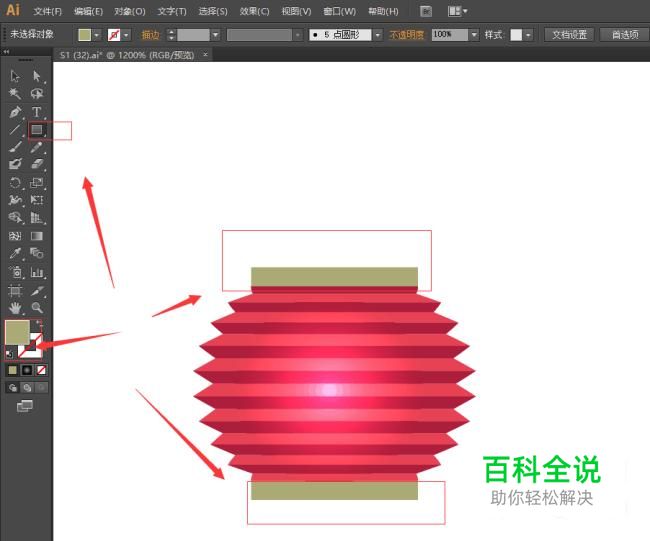650x541 pixels.
Task: Click the change screen mode icon
Action: point(25,406)
